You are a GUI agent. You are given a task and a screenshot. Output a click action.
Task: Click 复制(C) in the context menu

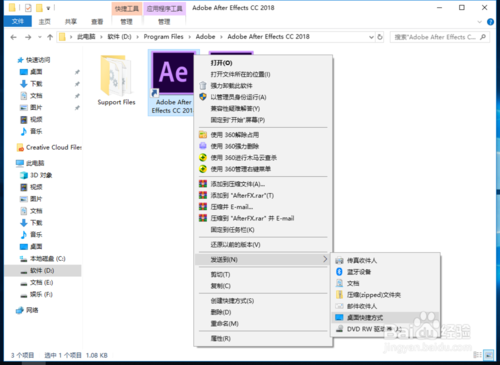[x=263, y=286]
